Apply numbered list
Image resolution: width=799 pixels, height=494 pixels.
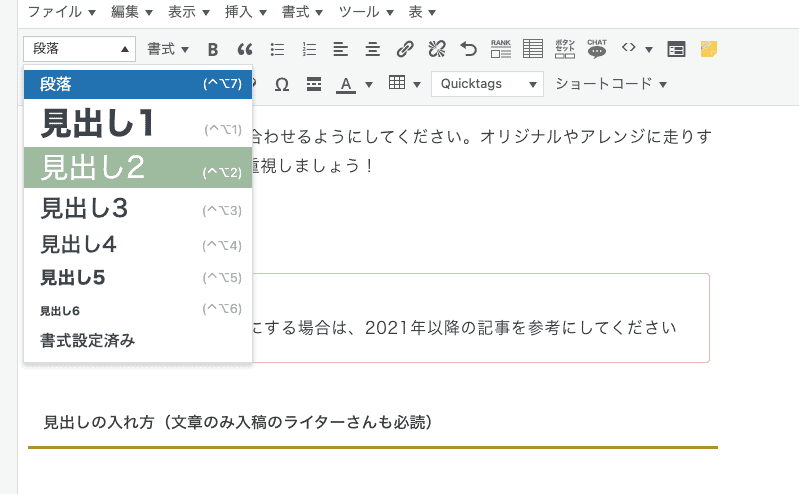click(x=309, y=49)
